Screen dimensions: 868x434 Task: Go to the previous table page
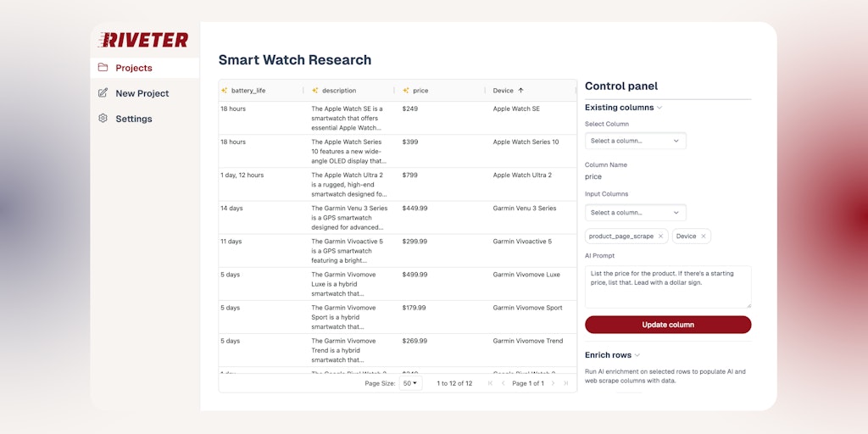[504, 383]
